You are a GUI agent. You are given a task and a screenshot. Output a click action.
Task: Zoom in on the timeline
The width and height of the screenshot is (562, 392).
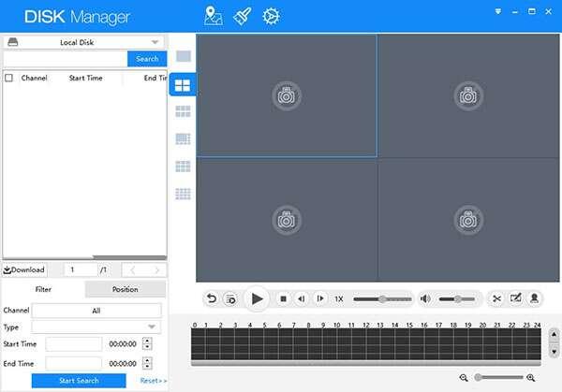(x=531, y=377)
